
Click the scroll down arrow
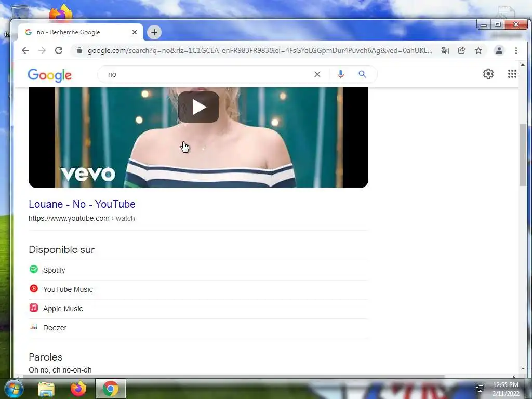pyautogui.click(x=523, y=369)
